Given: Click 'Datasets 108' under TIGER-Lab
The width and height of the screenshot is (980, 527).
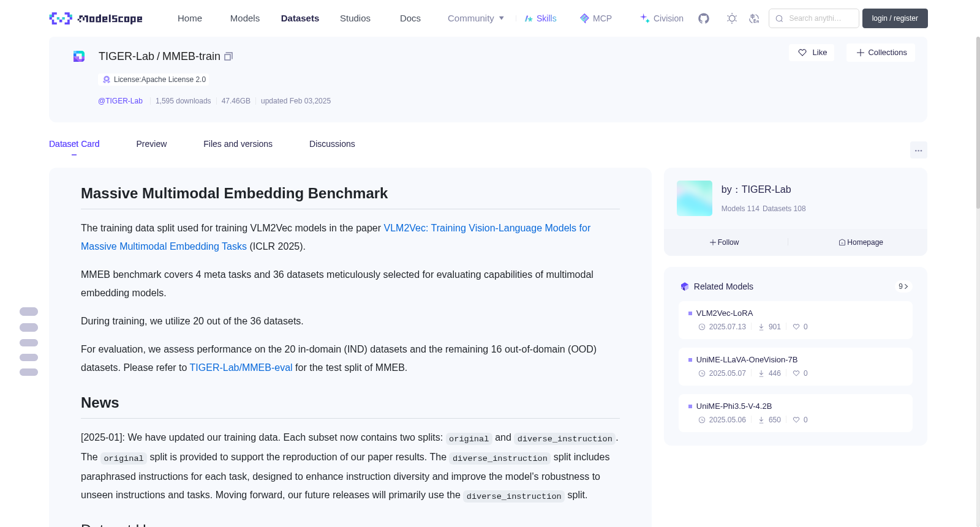Looking at the screenshot, I should [x=784, y=209].
